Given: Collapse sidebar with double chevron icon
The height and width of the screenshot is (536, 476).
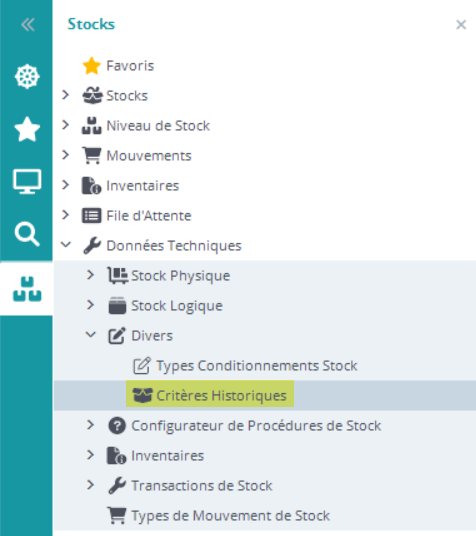Looking at the screenshot, I should [x=27, y=24].
